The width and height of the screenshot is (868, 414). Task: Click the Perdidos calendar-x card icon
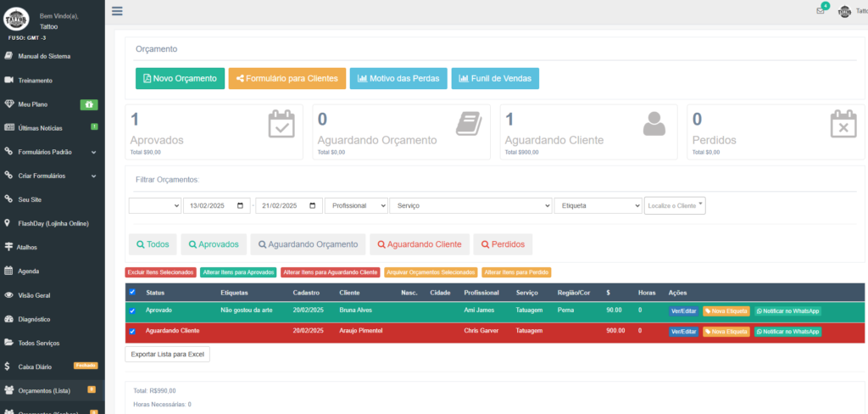[843, 124]
